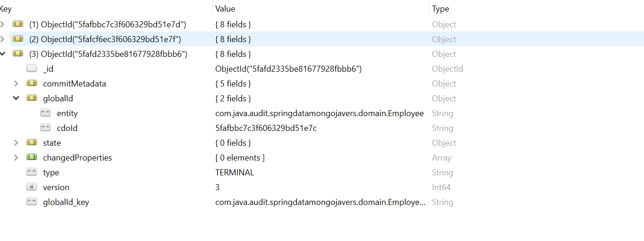Click the state field object icon
The width and height of the screenshot is (644, 241).
[31, 143]
